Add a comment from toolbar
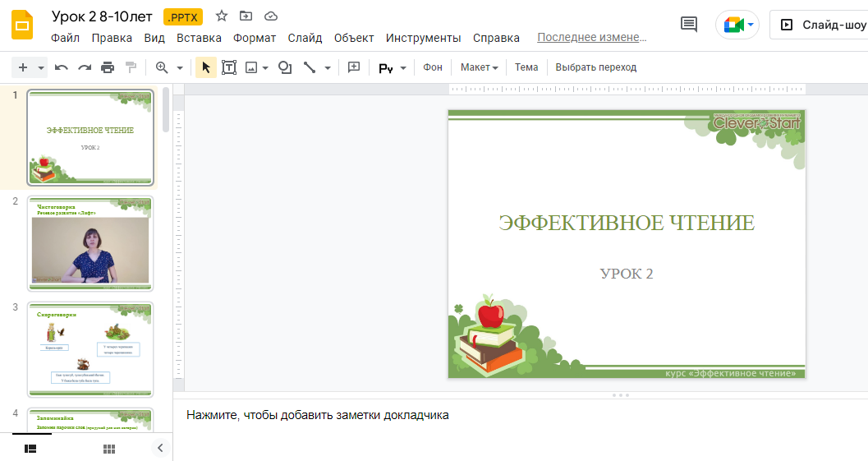The width and height of the screenshot is (868, 461). (x=354, y=67)
